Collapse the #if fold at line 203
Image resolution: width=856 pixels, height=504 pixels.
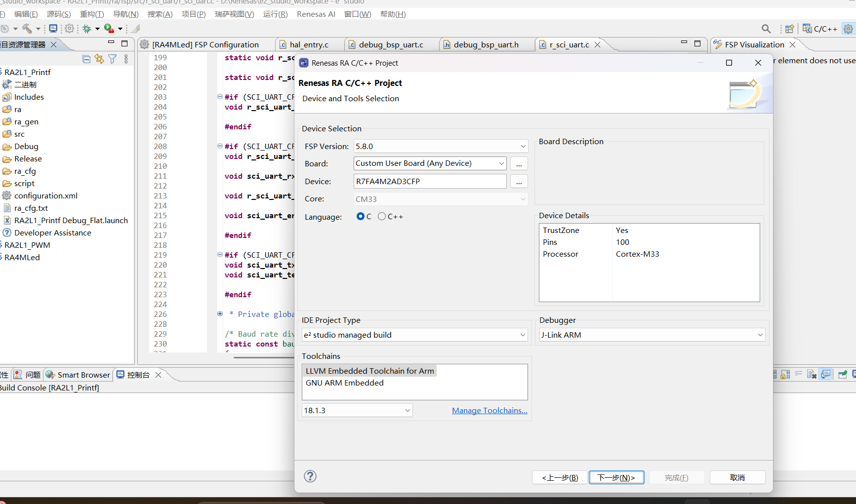[x=220, y=97]
